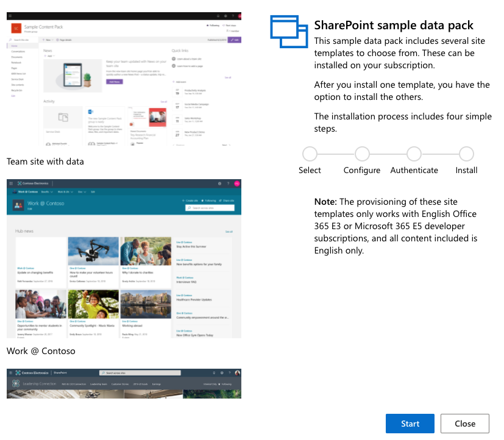The image size is (504, 440).
Task: Click the purple Add News button in preview
Action: (113, 81)
